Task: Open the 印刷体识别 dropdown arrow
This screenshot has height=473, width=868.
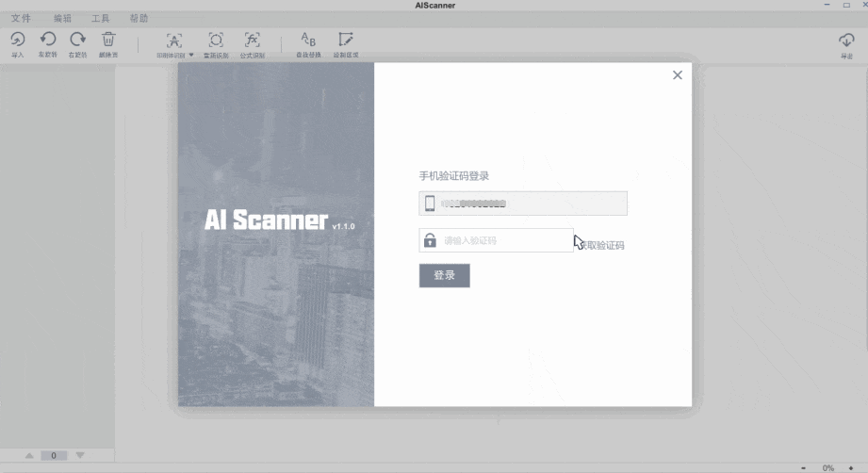Action: point(191,55)
